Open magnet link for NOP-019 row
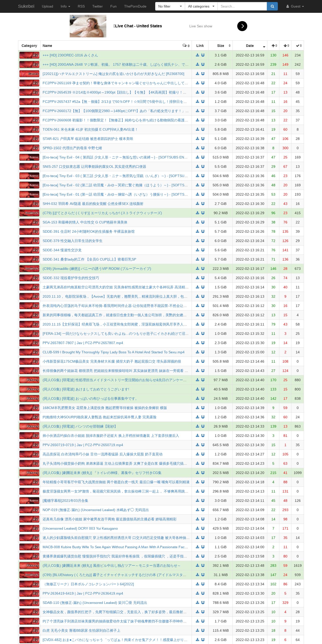 (x=203, y=510)
